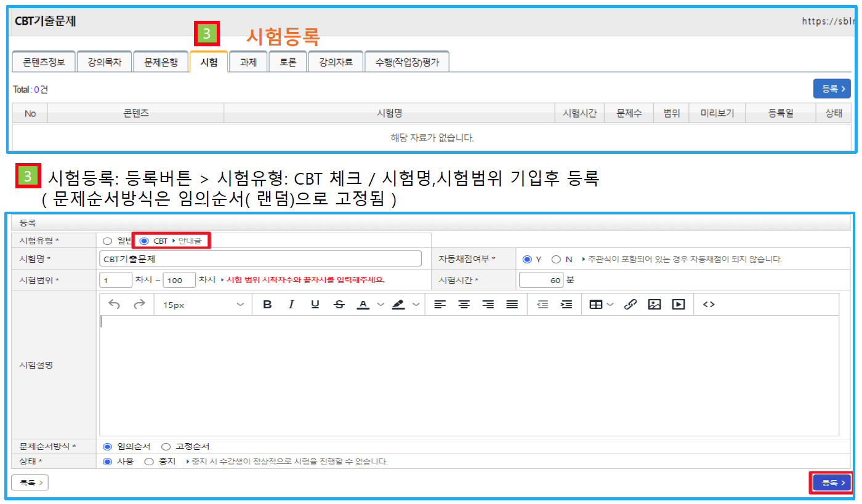Image resolution: width=862 pixels, height=504 pixels.
Task: Expand the text color dropdown arrow
Action: tap(381, 305)
